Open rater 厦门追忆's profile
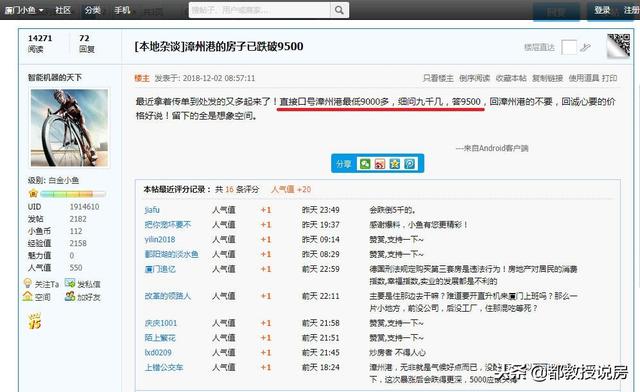Image resolution: width=640 pixels, height=392 pixels. pyautogui.click(x=160, y=269)
